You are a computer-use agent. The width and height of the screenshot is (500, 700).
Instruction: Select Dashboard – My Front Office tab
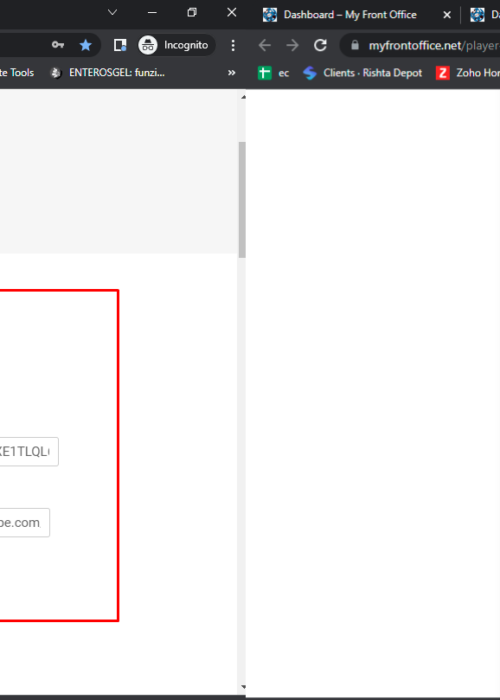point(350,15)
